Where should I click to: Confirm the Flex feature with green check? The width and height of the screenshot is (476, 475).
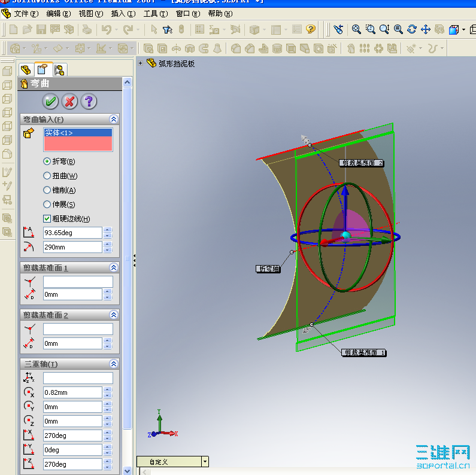coord(50,101)
